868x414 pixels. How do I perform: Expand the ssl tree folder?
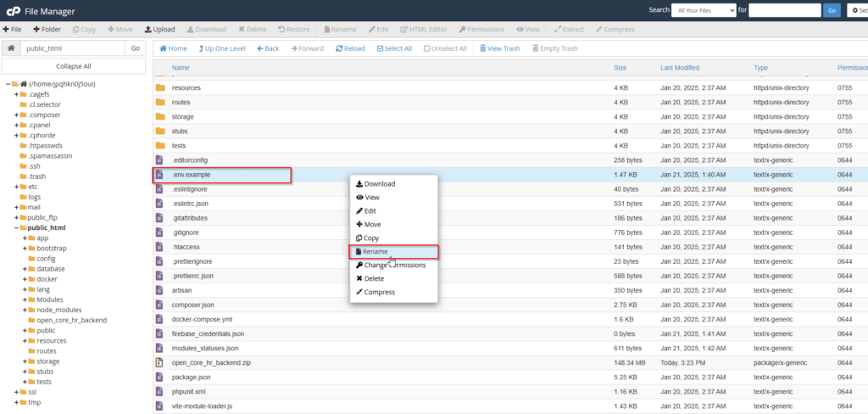17,392
